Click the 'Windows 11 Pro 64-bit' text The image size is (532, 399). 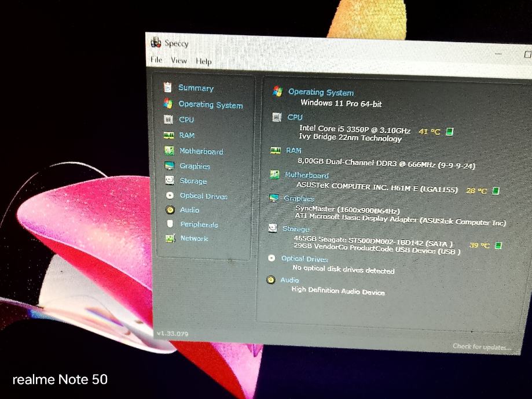coord(342,104)
